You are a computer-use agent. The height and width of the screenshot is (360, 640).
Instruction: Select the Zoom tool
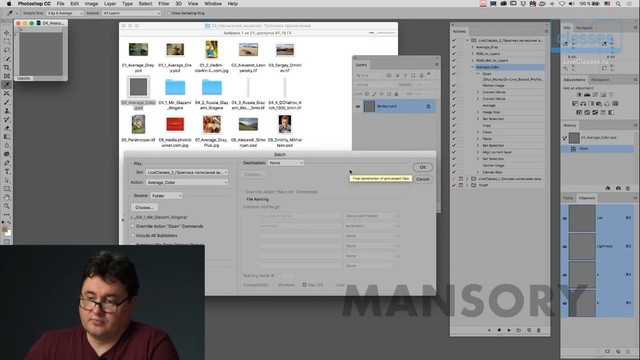pyautogui.click(x=7, y=206)
